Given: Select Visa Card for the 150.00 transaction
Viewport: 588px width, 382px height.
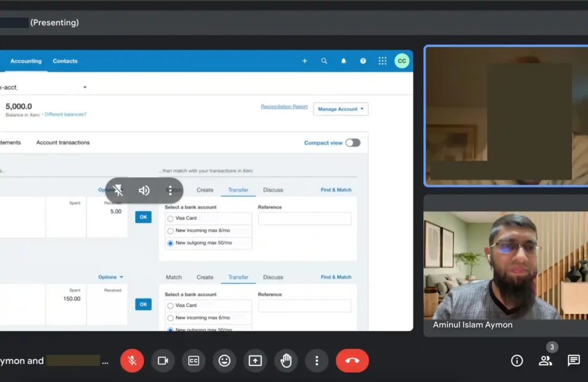Looking at the screenshot, I should (170, 306).
